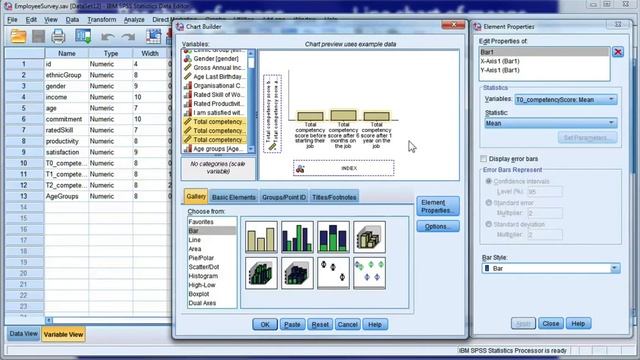Screen dimensions: 640x360
Task: Click the Save file toolbar icon
Action: [x=38, y=36]
